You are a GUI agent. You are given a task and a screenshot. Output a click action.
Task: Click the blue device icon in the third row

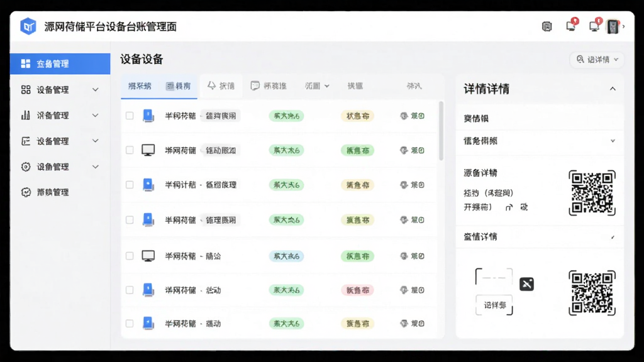pyautogui.click(x=148, y=185)
